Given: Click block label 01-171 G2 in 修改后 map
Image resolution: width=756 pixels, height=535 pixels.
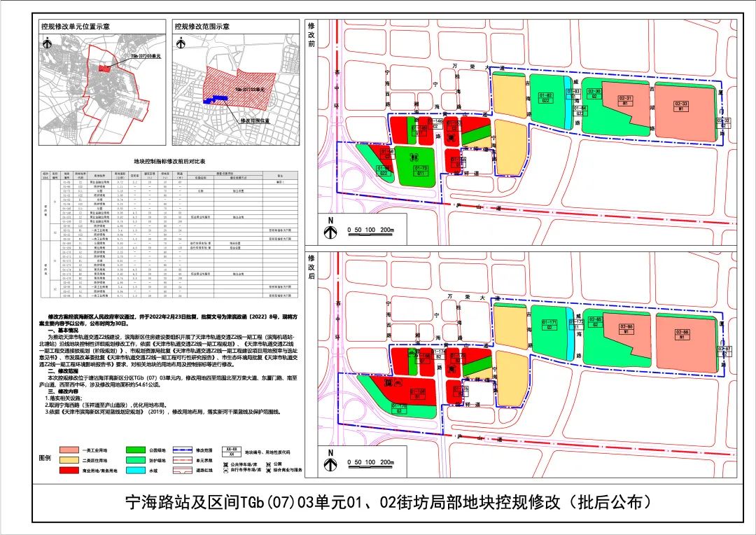Looking at the screenshot, I should click(x=549, y=324).
